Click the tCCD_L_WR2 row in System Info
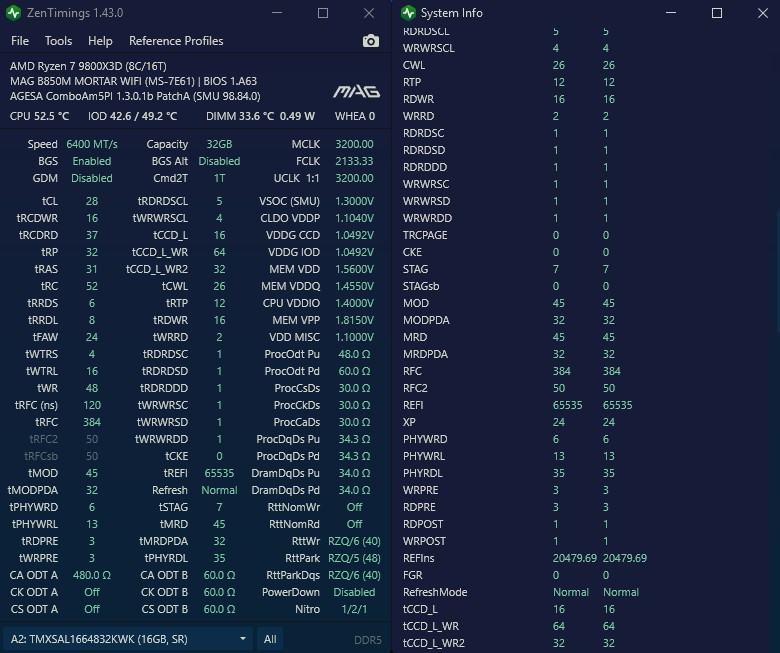Viewport: 780px width, 653px height. 509,643
